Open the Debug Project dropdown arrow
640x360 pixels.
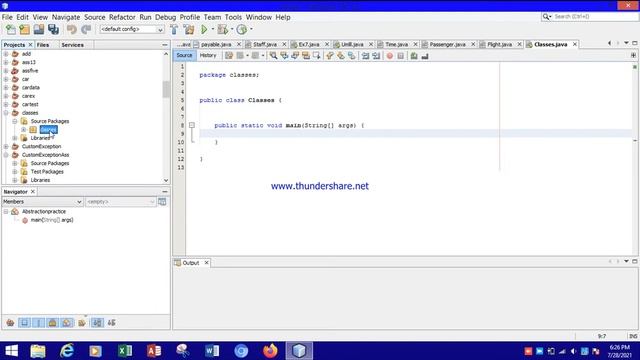(x=231, y=29)
